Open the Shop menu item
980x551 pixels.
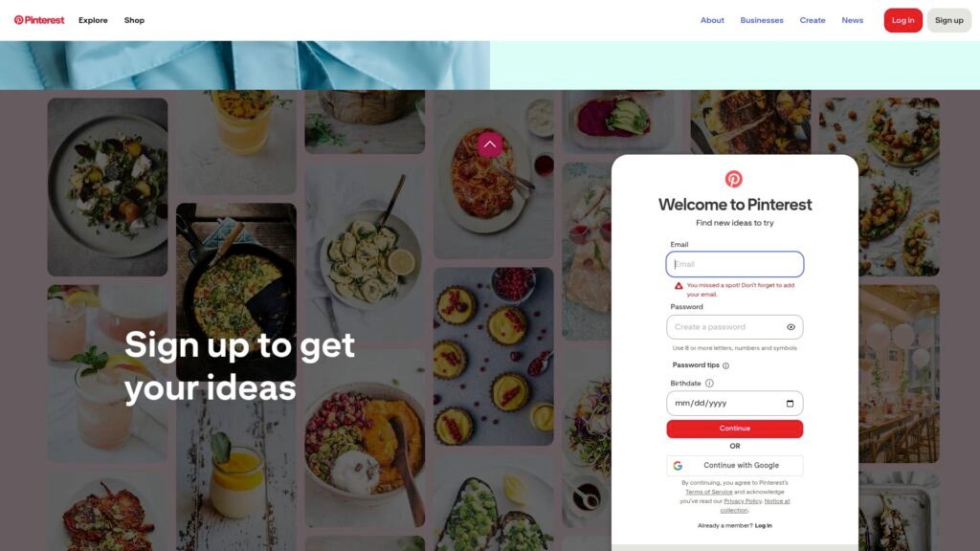[x=134, y=20]
